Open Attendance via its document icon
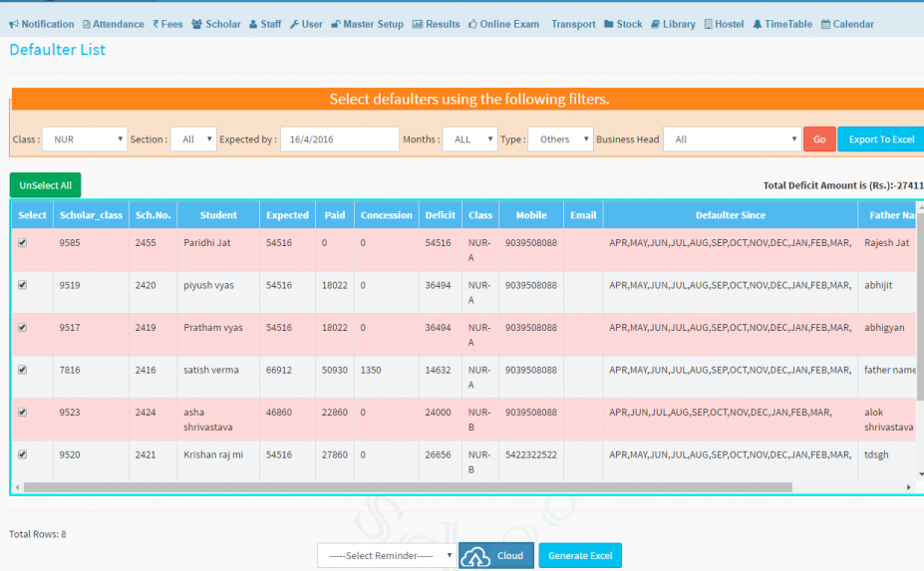 coord(87,24)
